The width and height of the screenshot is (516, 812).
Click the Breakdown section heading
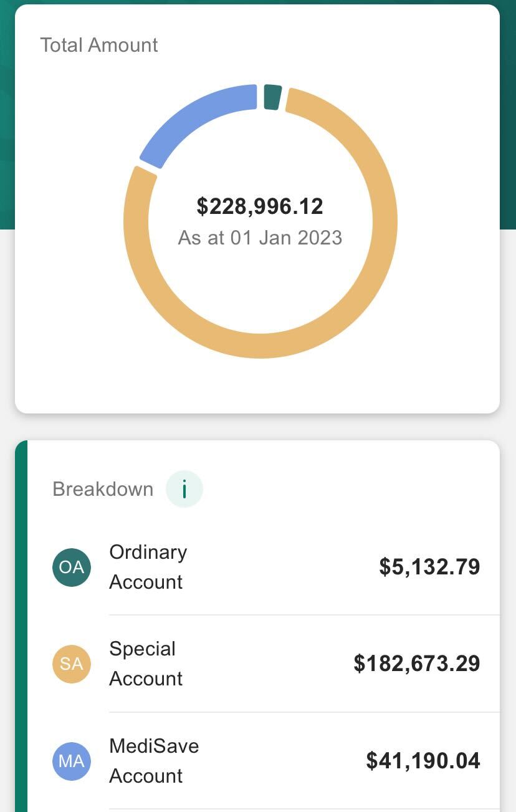tap(103, 489)
